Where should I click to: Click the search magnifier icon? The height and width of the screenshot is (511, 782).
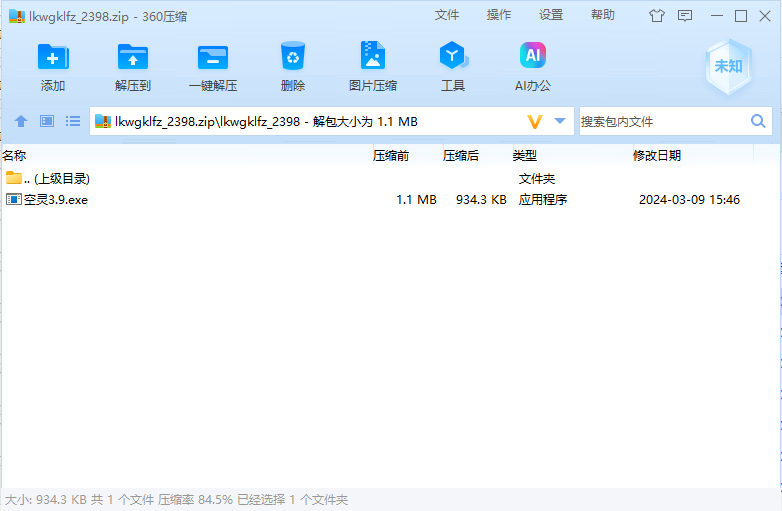(758, 121)
